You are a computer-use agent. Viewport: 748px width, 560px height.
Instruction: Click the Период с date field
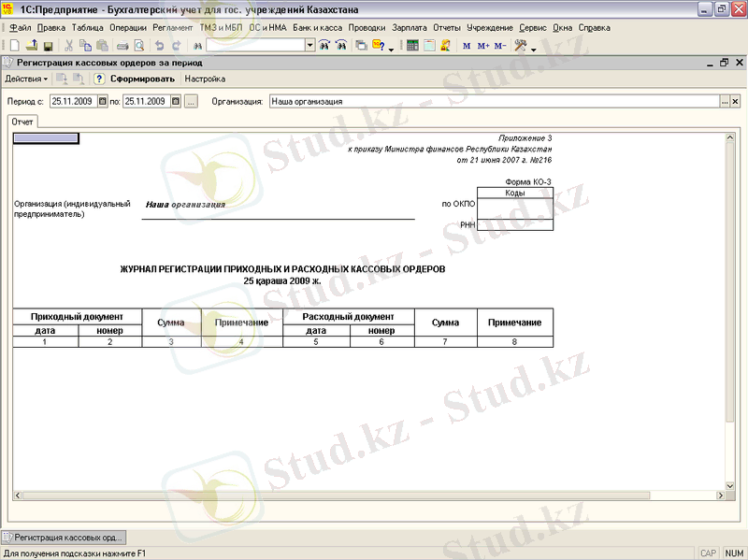[x=74, y=101]
